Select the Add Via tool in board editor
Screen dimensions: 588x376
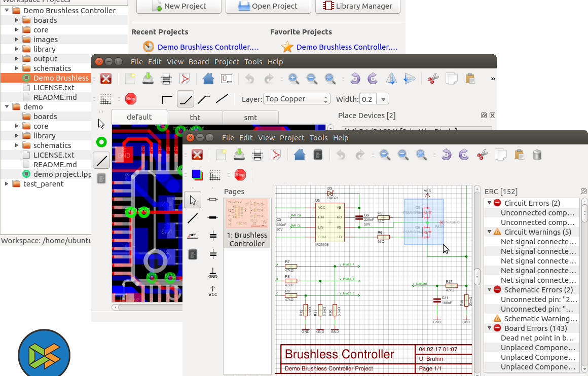(101, 142)
